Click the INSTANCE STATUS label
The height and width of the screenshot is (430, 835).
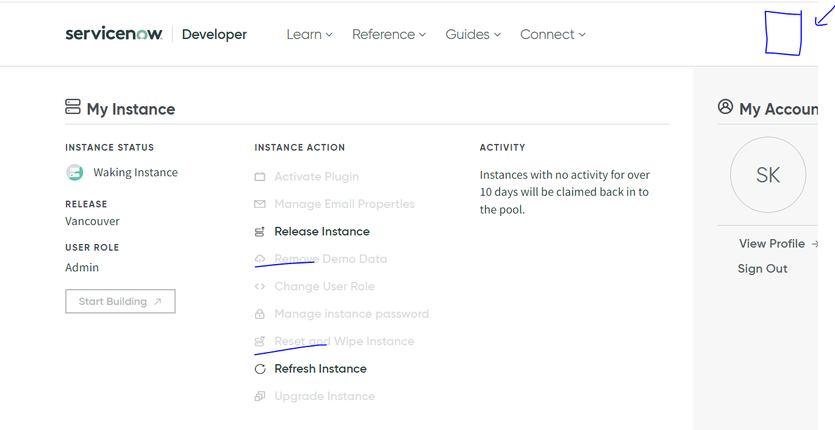pyautogui.click(x=109, y=148)
